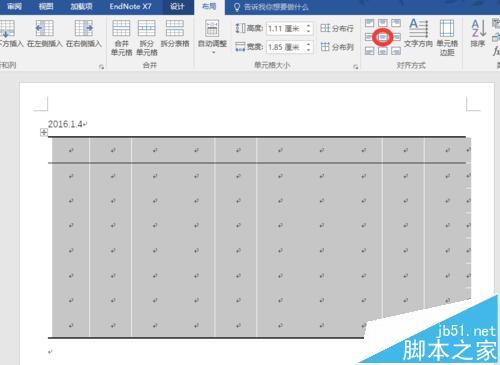Click the Split Table (拆分表格) icon

pos(175,28)
